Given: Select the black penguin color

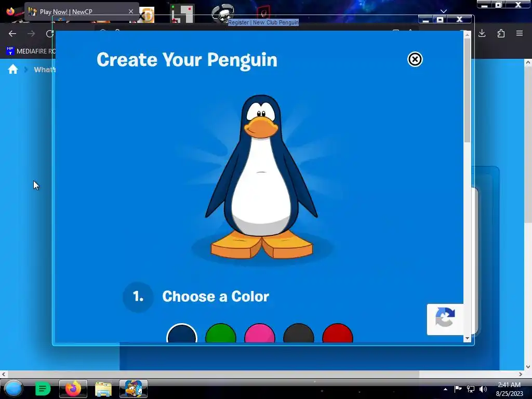Looking at the screenshot, I should [299, 334].
